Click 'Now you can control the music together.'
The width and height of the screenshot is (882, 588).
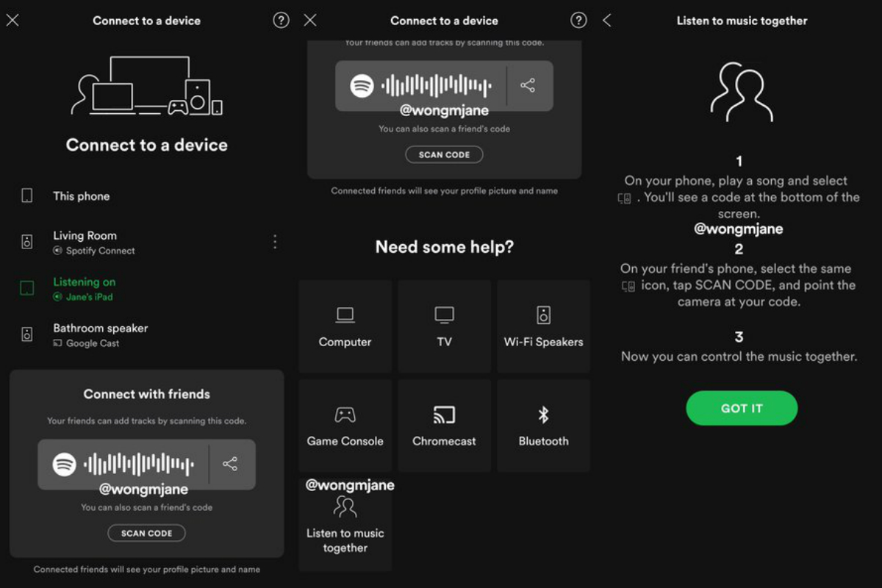(739, 356)
